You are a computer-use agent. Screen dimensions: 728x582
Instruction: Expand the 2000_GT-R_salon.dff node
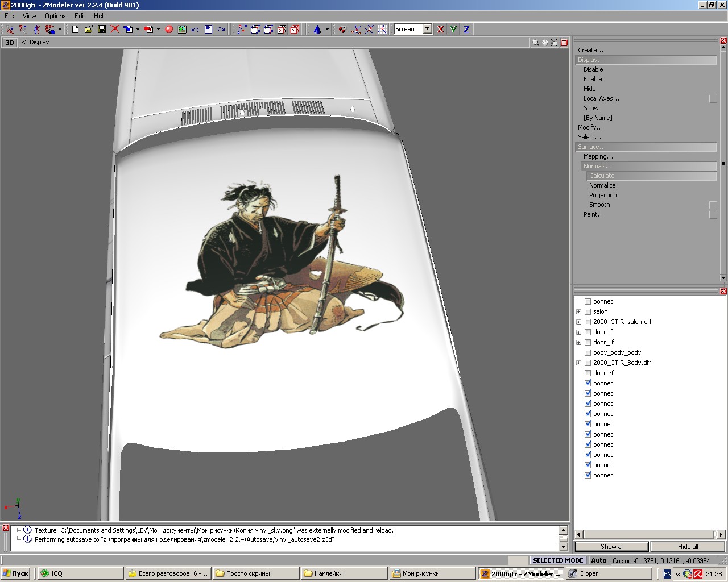(x=579, y=322)
